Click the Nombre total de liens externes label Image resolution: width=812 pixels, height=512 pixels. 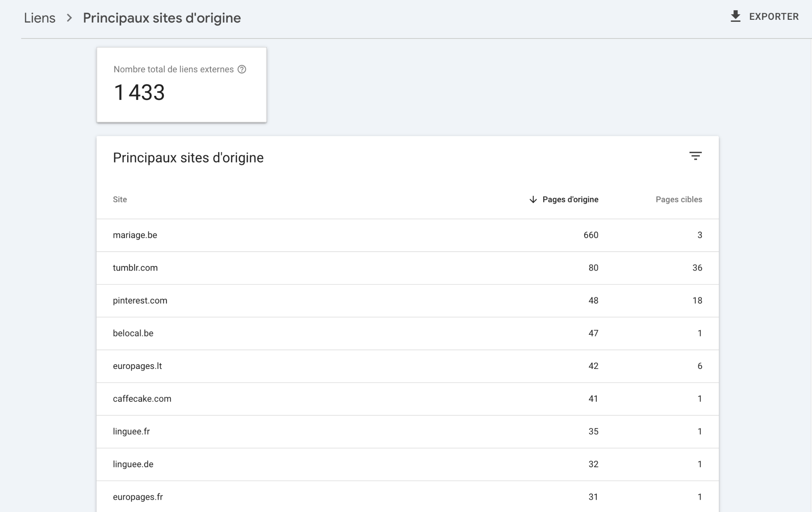pyautogui.click(x=174, y=69)
